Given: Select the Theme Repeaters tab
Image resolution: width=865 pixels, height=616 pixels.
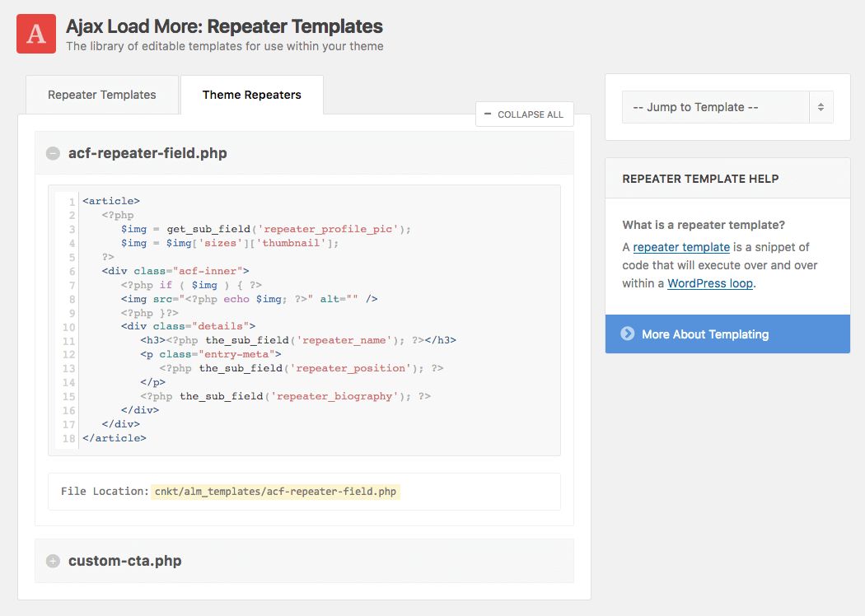Looking at the screenshot, I should pyautogui.click(x=251, y=95).
